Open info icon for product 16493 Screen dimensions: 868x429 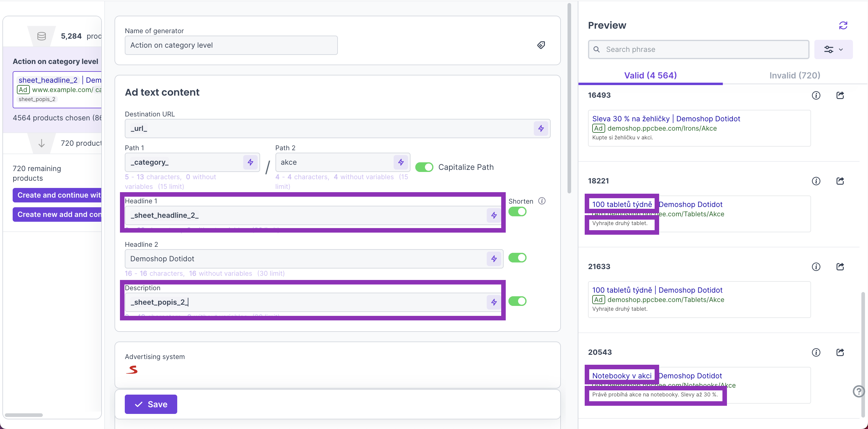pos(816,95)
